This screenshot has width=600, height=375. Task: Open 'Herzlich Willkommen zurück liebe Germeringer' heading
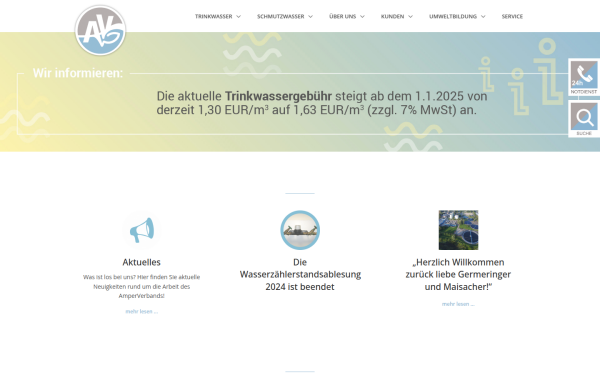[458, 274]
